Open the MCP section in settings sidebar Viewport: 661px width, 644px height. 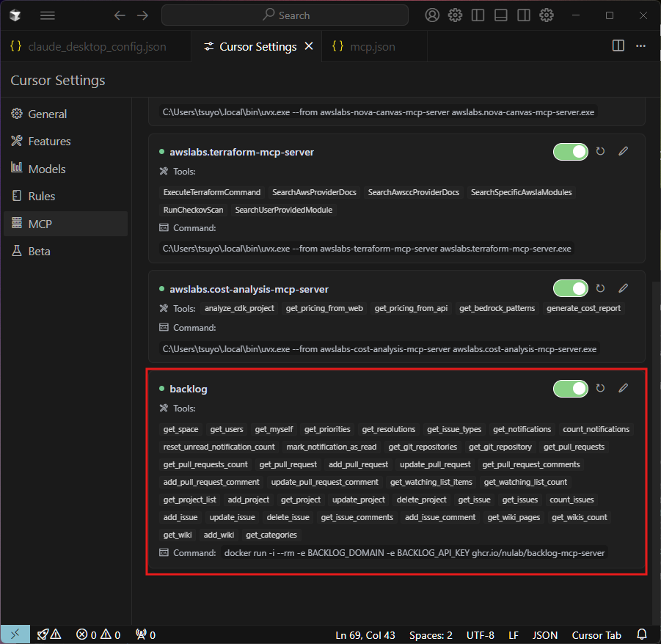(42, 223)
